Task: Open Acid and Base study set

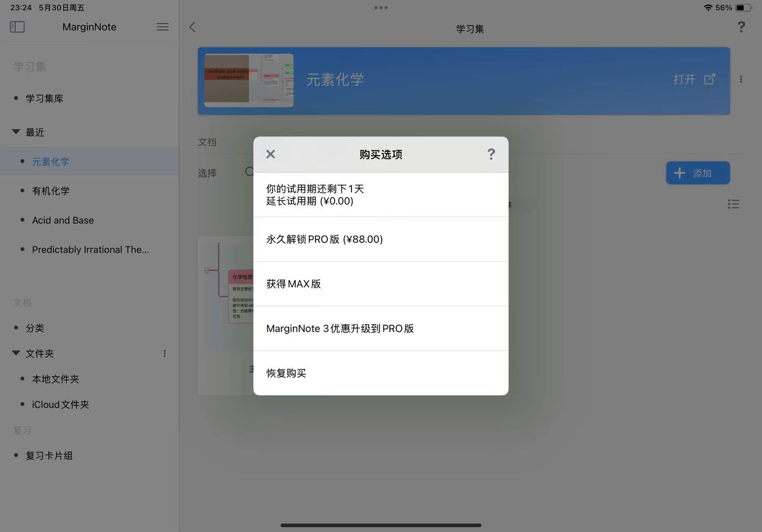Action: click(63, 220)
